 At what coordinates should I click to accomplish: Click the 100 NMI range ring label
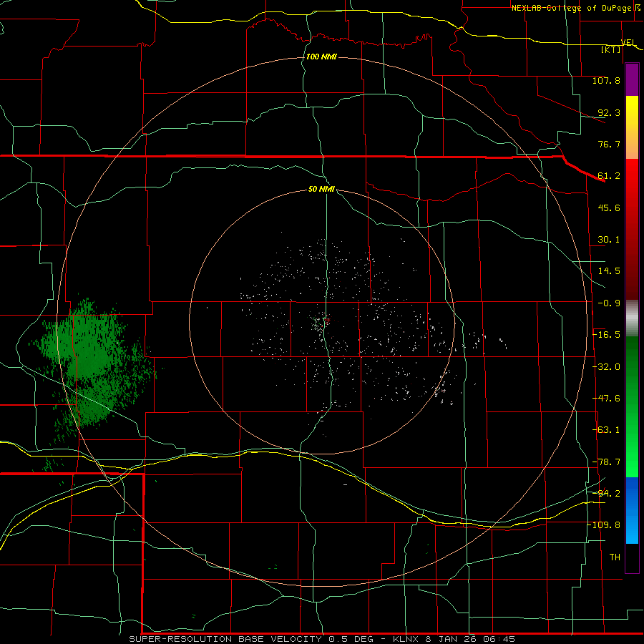pos(321,57)
